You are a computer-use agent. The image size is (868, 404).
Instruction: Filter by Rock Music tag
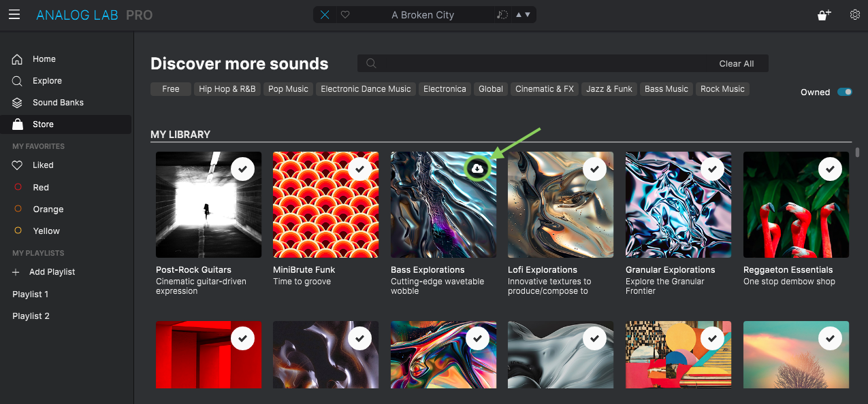point(722,89)
